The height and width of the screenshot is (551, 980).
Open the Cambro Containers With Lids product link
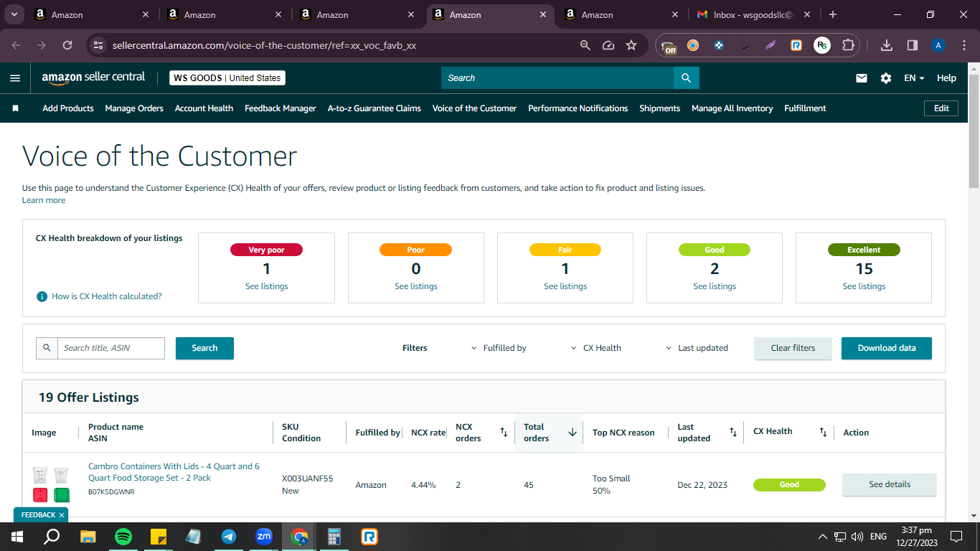coord(174,472)
